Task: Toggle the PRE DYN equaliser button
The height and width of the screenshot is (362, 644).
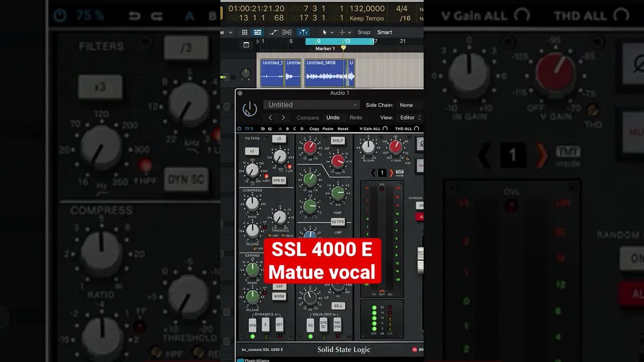Action: pyautogui.click(x=337, y=325)
